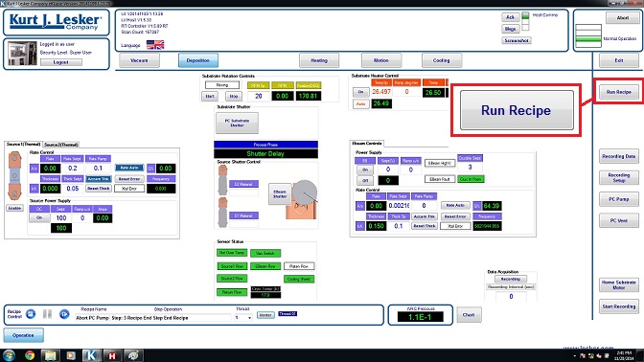Click the small Run Recipe button in the sidebar
The image size is (644, 362).
pos(618,92)
